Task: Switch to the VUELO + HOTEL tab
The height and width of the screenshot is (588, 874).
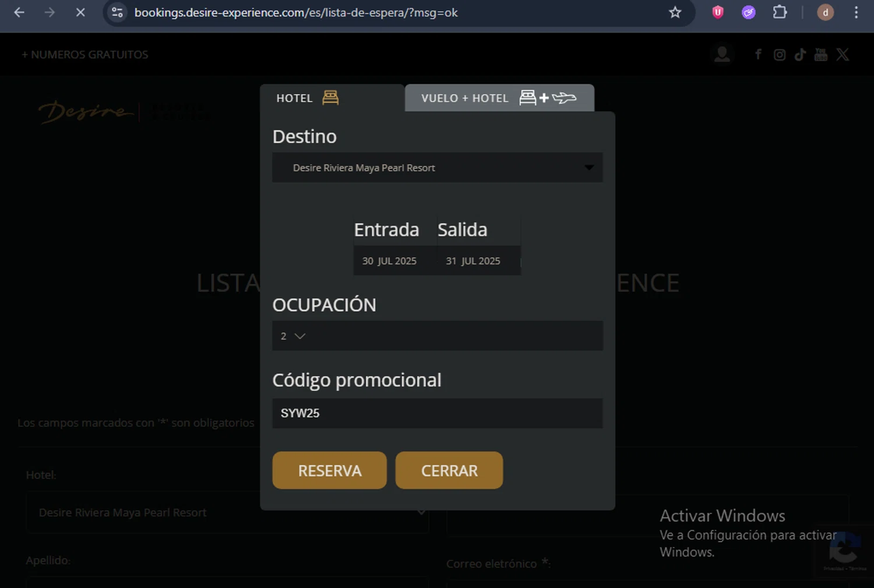Action: [x=499, y=98]
